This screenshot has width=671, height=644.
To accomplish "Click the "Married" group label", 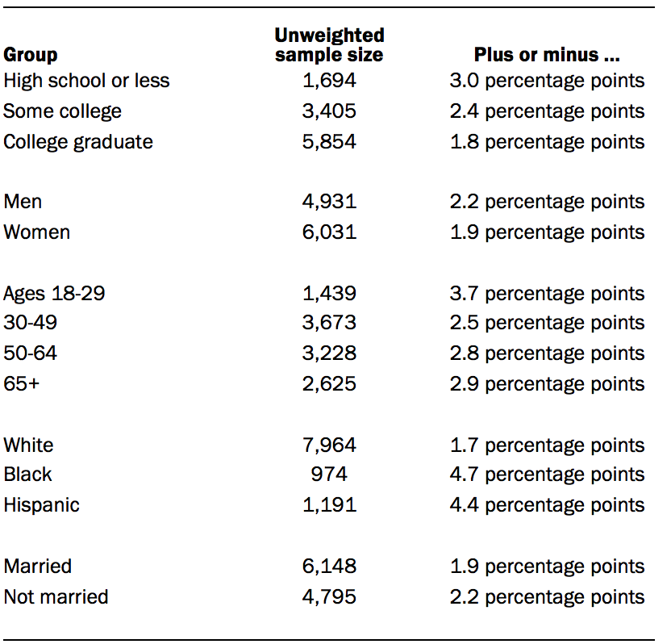I will (38, 567).
